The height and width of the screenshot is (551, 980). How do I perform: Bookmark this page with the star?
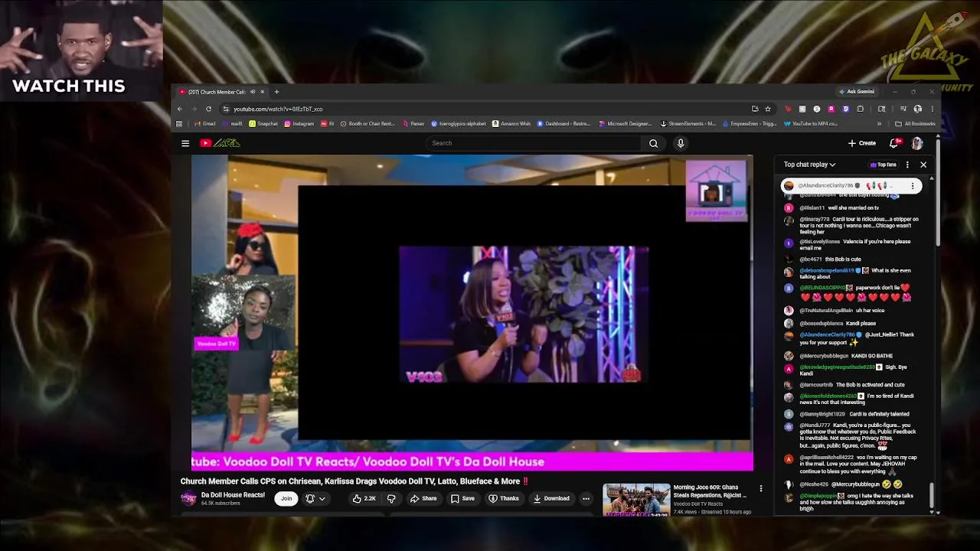[768, 109]
